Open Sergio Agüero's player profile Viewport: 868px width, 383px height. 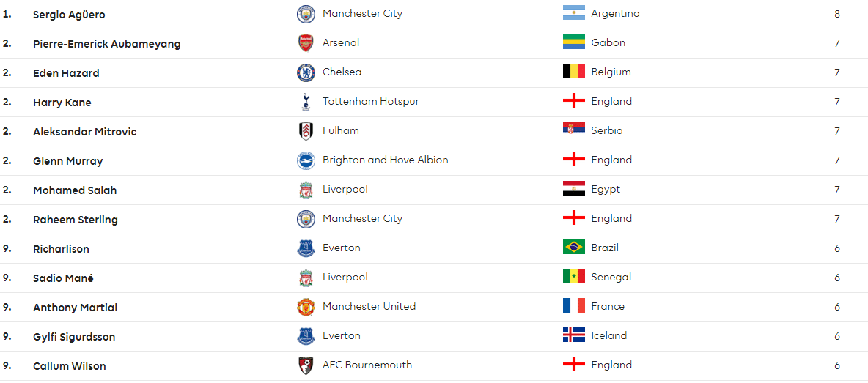69,15
